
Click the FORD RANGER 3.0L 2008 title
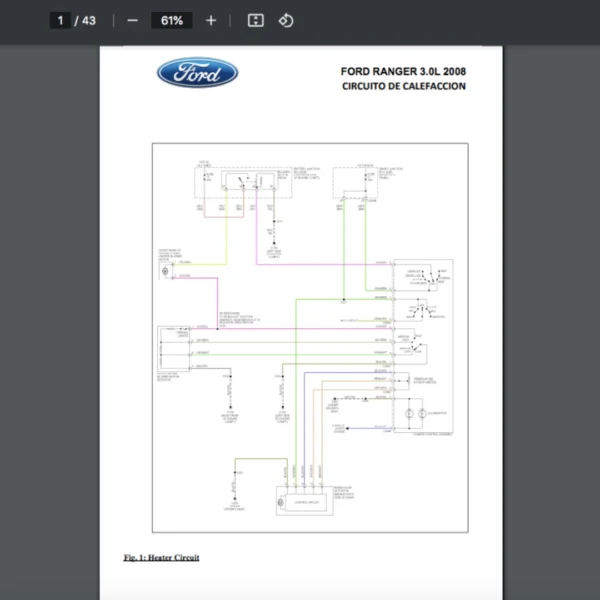pyautogui.click(x=403, y=71)
